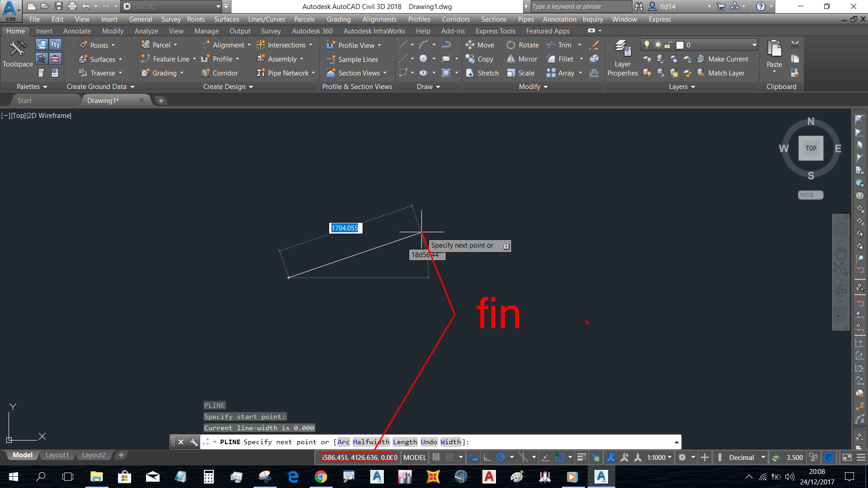Select the Rotate tool
Viewport: 868px width, 488px height.
523,45
